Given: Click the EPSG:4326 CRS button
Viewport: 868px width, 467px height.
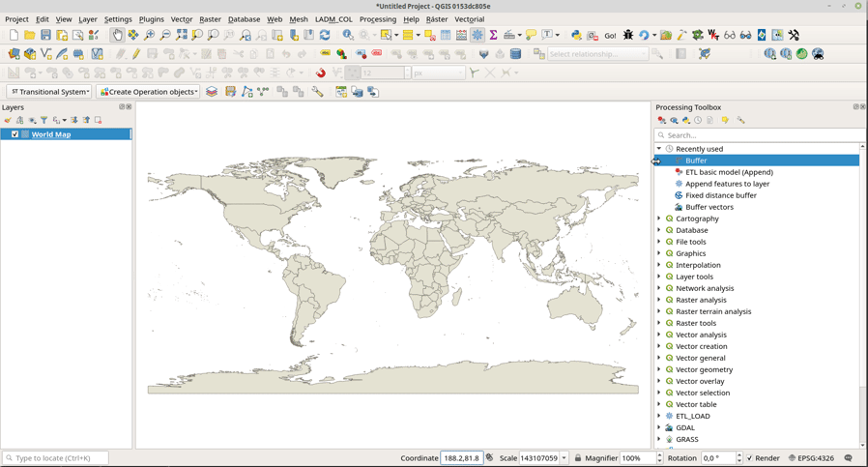Looking at the screenshot, I should (x=811, y=458).
